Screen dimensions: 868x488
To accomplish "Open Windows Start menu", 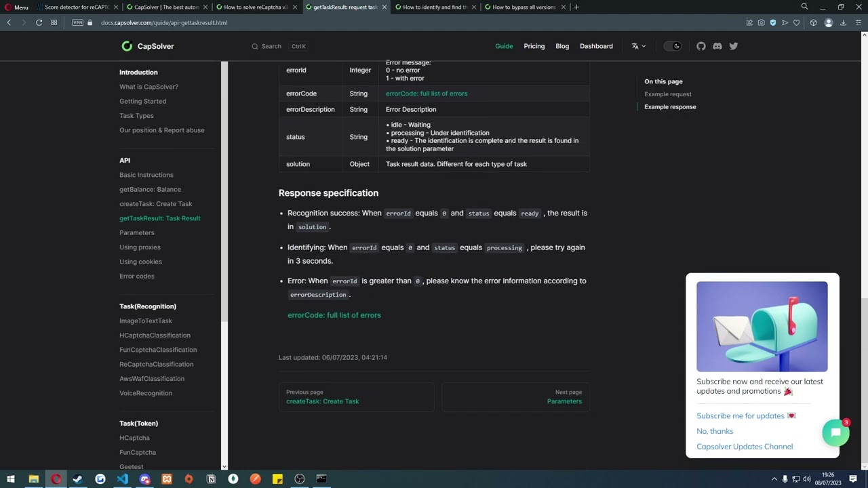I will point(11,479).
